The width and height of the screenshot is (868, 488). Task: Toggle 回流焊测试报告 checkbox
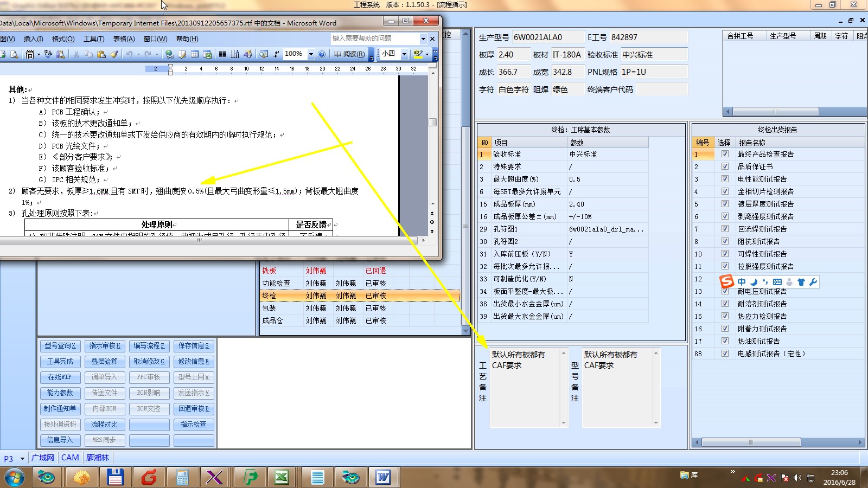725,229
